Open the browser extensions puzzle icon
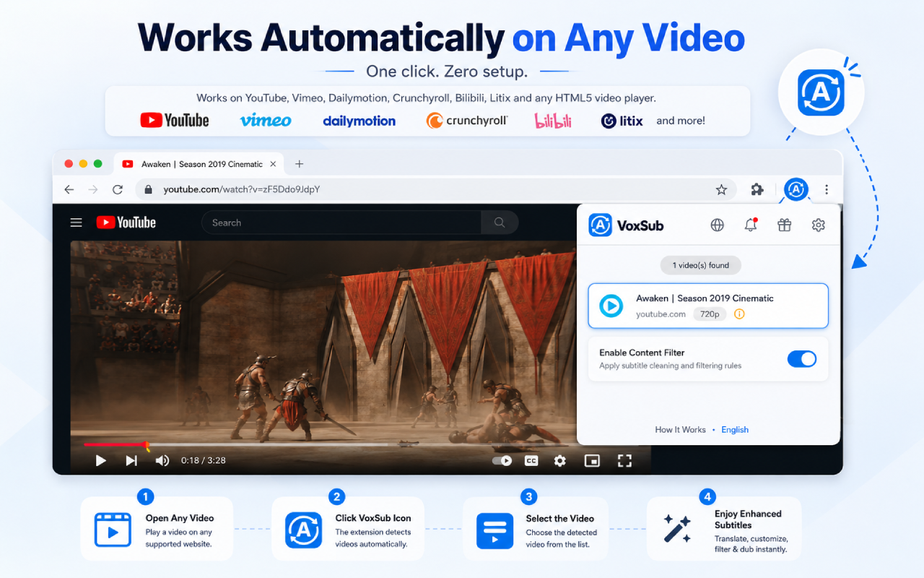The width and height of the screenshot is (924, 578). 757,190
